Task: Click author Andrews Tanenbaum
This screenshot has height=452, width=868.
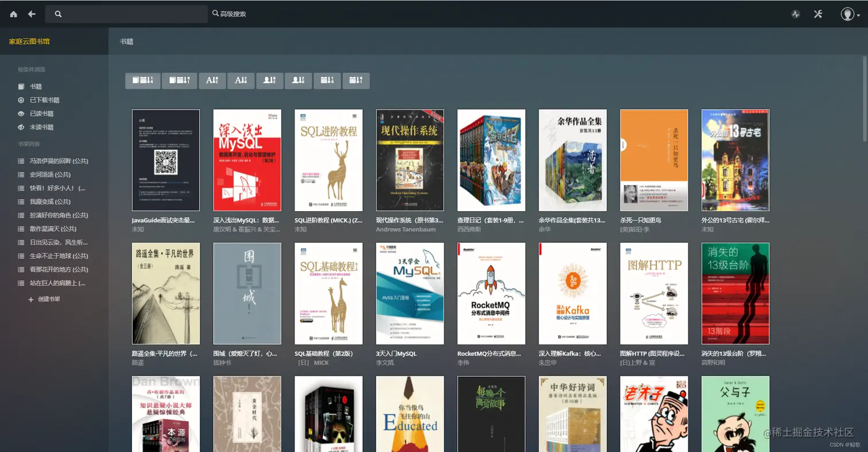Action: tap(406, 229)
